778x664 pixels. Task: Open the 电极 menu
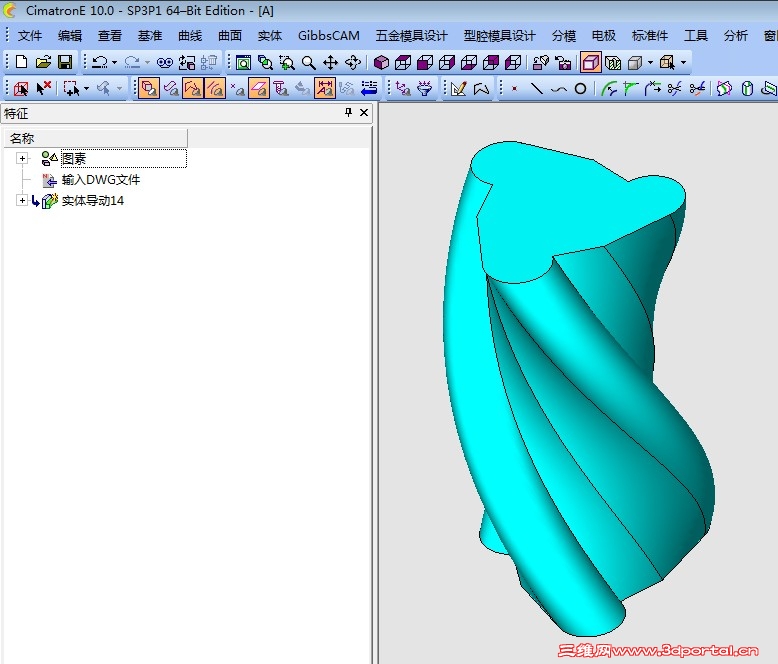pos(604,36)
